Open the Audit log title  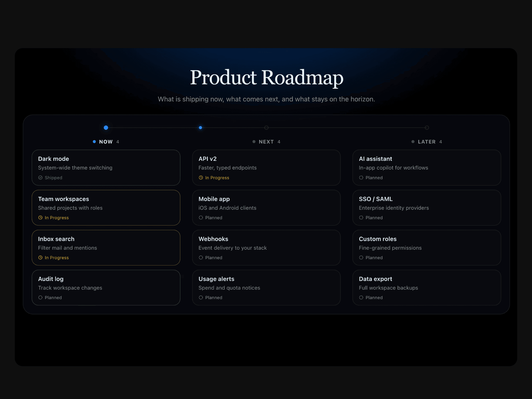click(51, 279)
